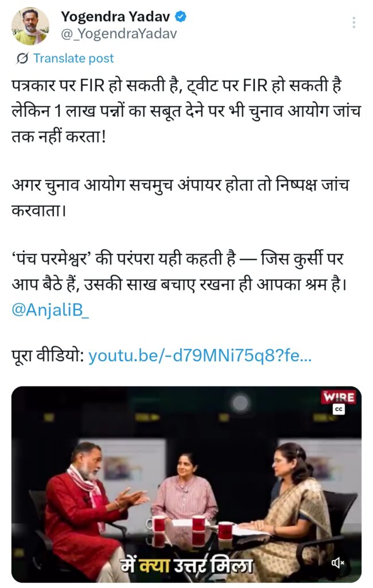Open the three-dot more options menu
373x588 pixels.
(353, 22)
